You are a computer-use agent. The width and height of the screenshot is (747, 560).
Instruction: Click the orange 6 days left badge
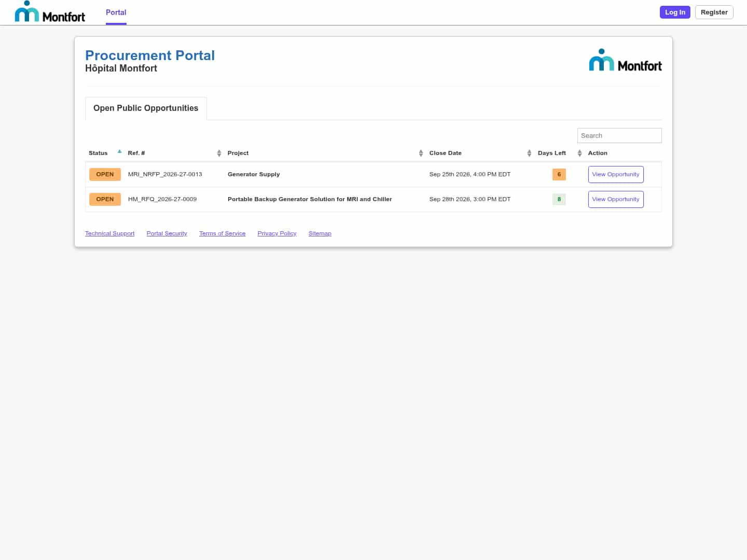pos(559,174)
